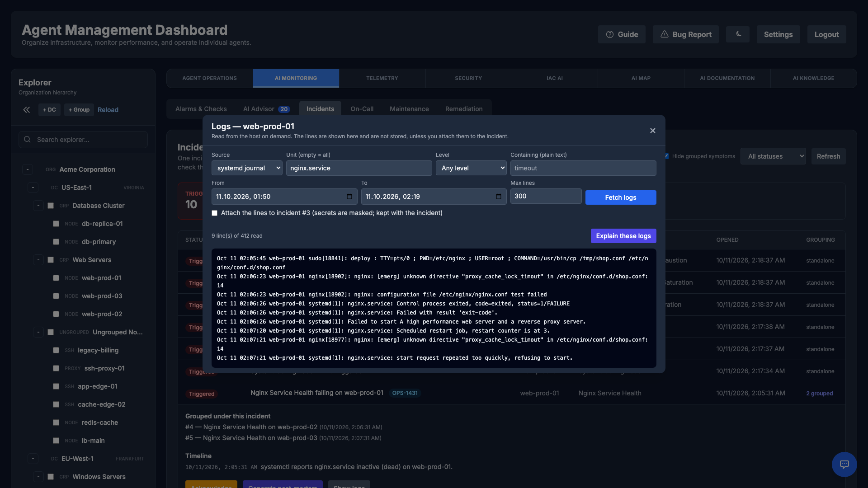Viewport: 868px width, 488px height.
Task: Check the db-primary node checkbox
Action: point(56,242)
